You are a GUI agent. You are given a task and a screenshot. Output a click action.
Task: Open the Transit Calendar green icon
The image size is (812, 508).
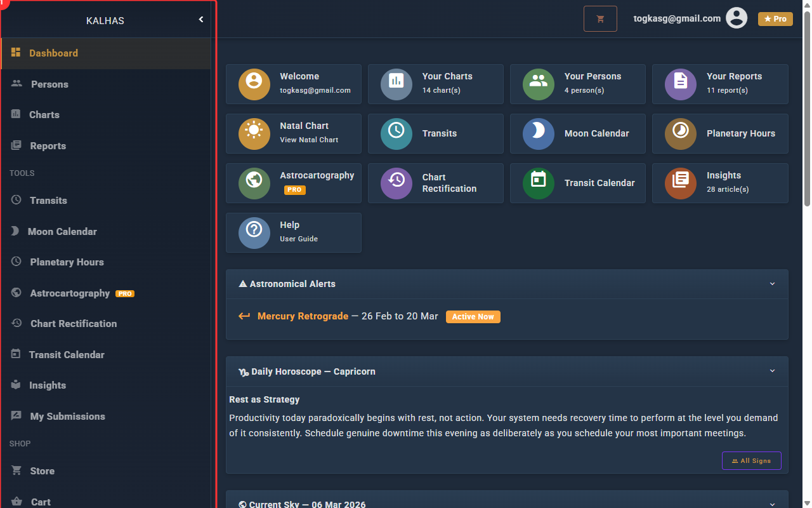tap(538, 183)
